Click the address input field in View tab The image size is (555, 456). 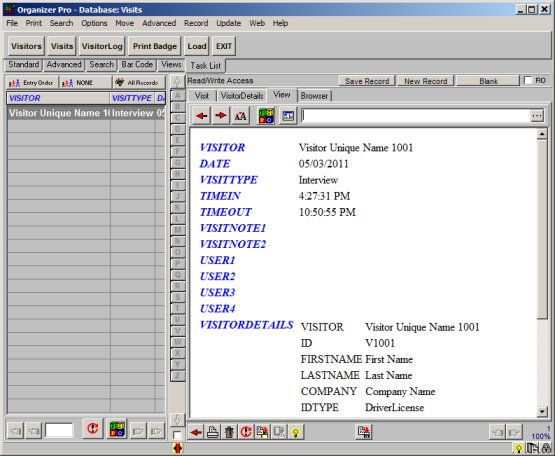[416, 116]
